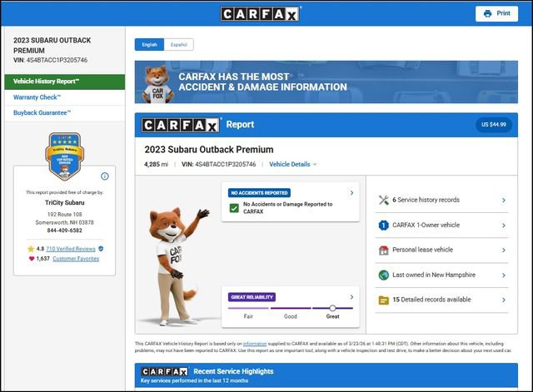Click the printer icon in the header
Screen dimensions: 533x392
tap(488, 13)
